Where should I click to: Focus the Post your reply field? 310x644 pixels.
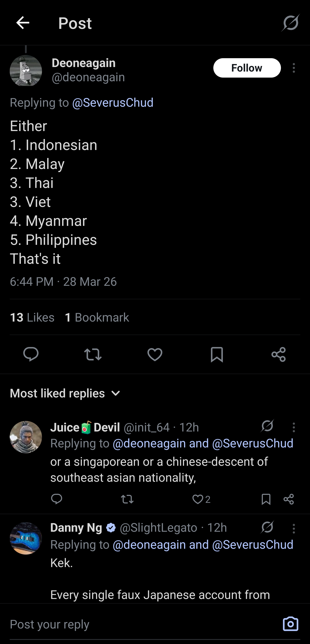click(x=140, y=624)
